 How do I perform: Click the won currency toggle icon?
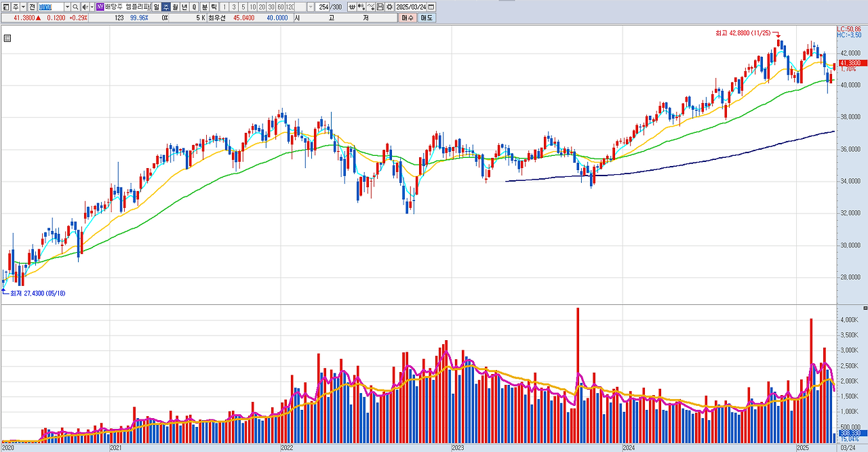(352, 7)
